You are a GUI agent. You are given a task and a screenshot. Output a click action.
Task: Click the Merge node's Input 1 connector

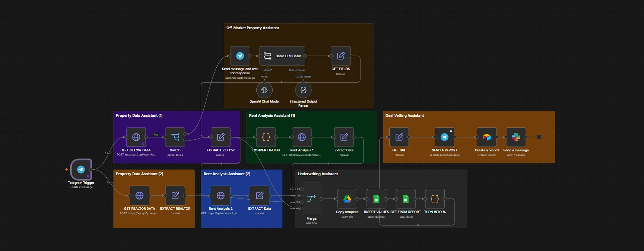pyautogui.click(x=302, y=189)
